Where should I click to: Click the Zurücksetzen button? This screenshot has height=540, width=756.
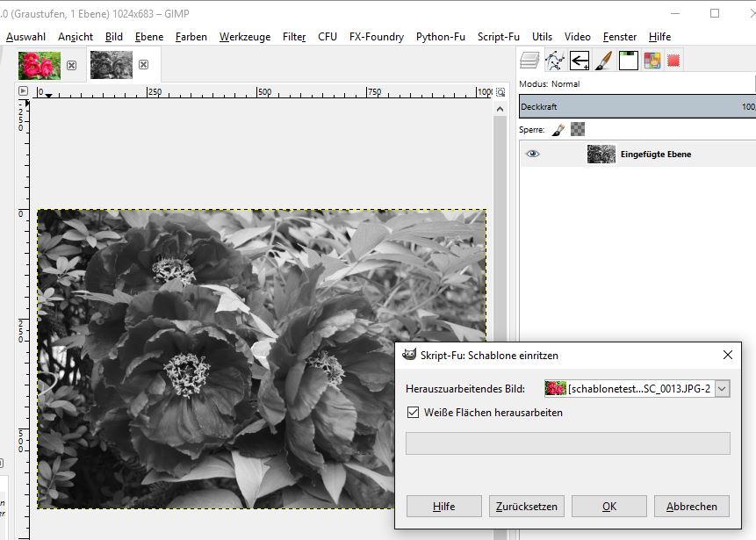526,507
